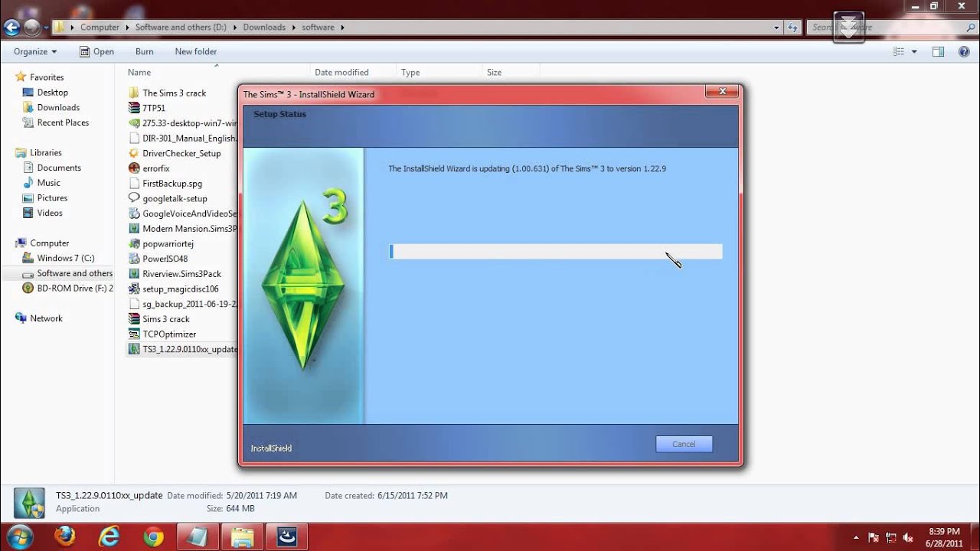Open Documents library in navigation pane
Image resolution: width=980 pixels, height=551 pixels.
59,168
